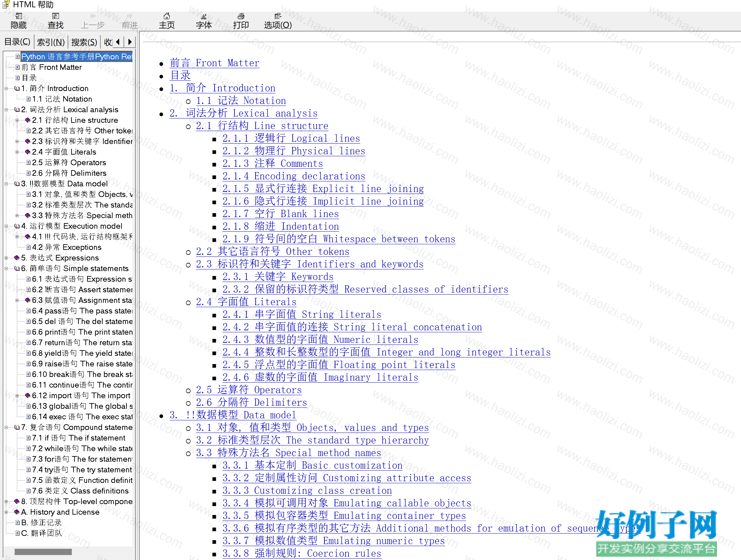Select 6.10 break语句 tree item
Viewport: 741px width, 560px height.
[82, 374]
